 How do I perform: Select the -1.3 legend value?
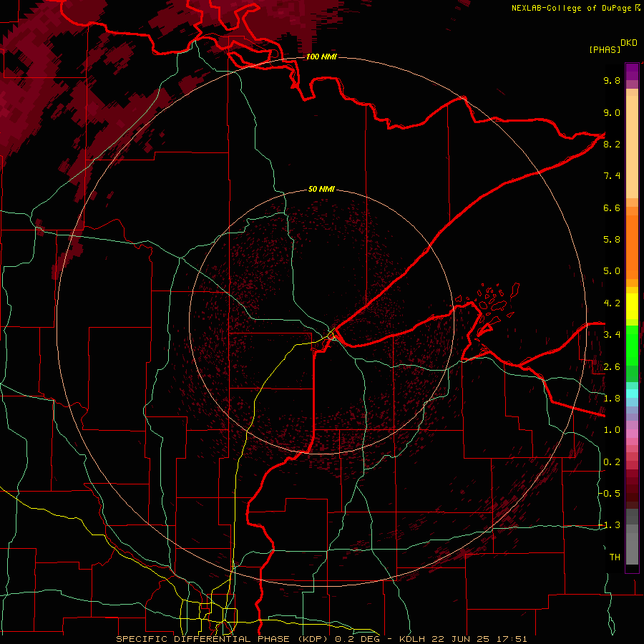click(x=610, y=525)
